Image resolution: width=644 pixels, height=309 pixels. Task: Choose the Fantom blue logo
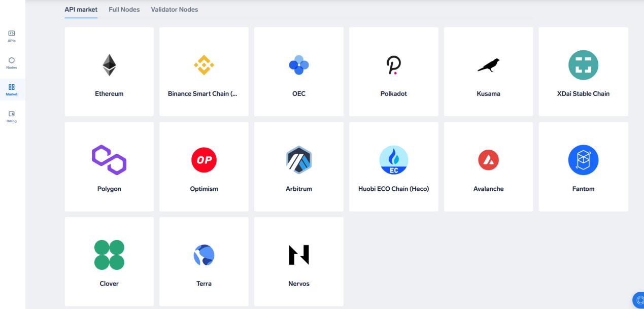click(x=583, y=160)
